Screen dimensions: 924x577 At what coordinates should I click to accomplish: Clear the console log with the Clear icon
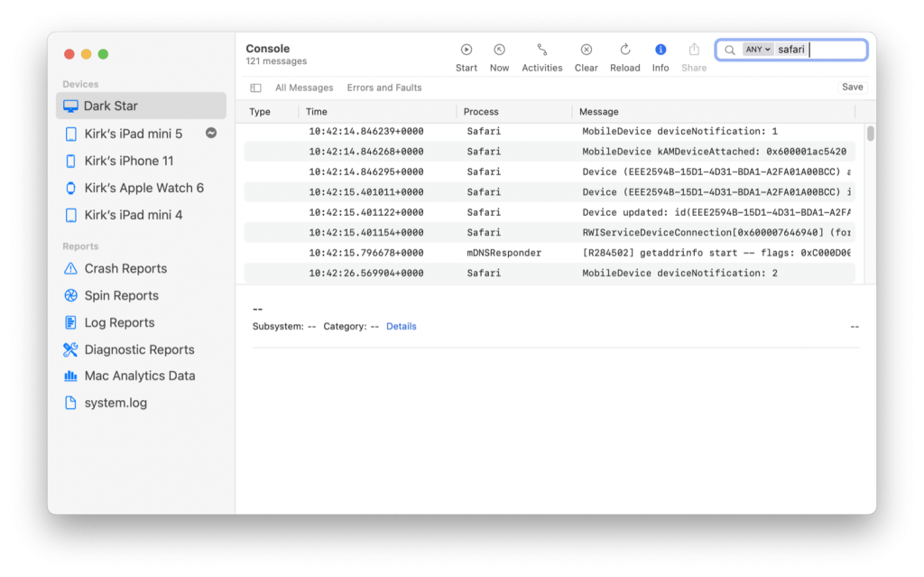pos(586,49)
